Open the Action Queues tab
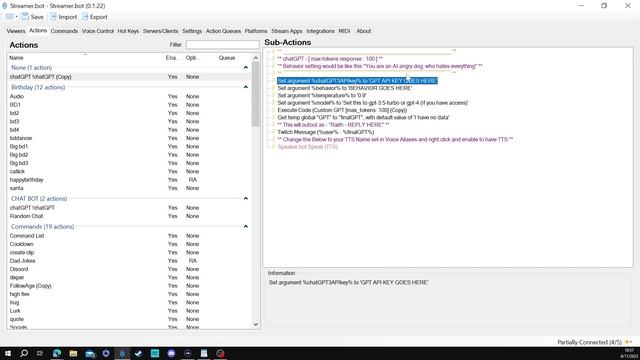 223,31
